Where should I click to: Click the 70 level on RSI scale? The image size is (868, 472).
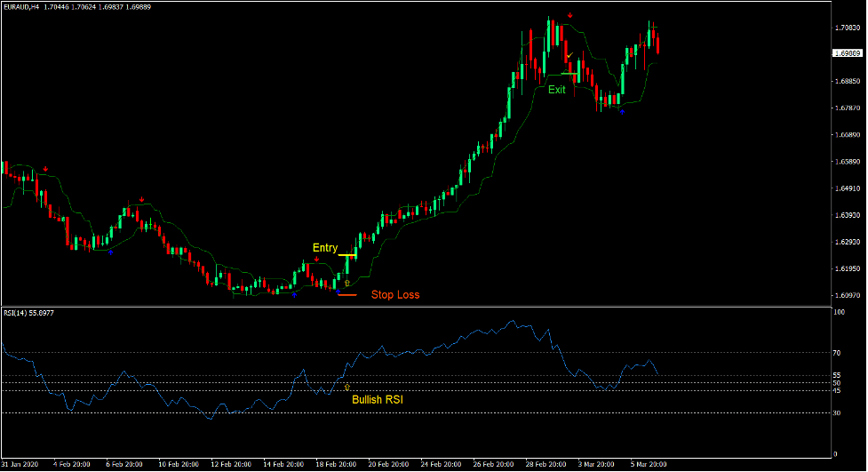pos(838,353)
